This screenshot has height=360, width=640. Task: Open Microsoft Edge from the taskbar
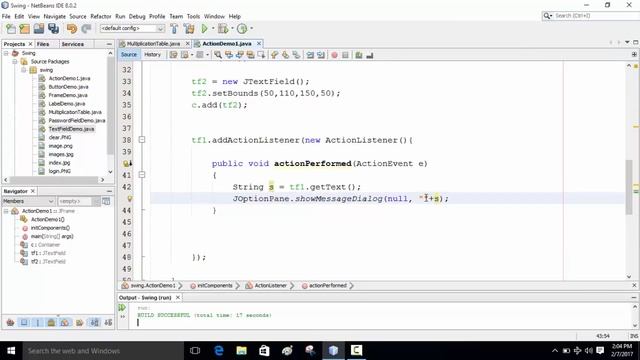219,351
